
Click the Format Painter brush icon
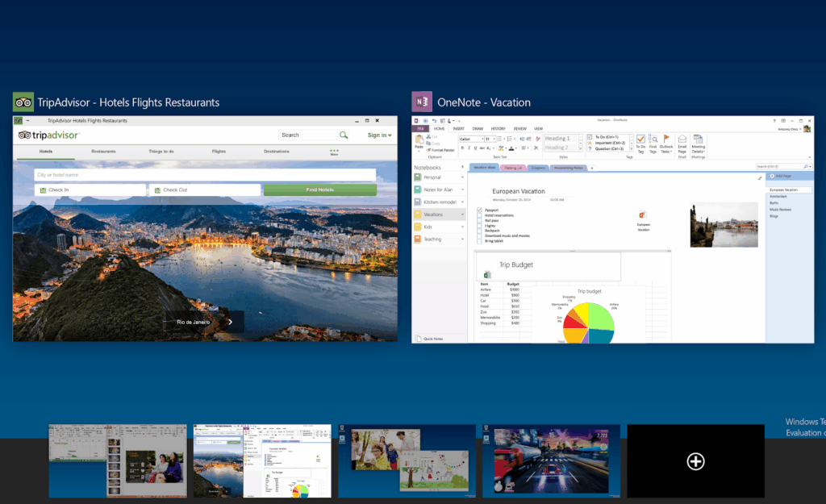coord(428,150)
